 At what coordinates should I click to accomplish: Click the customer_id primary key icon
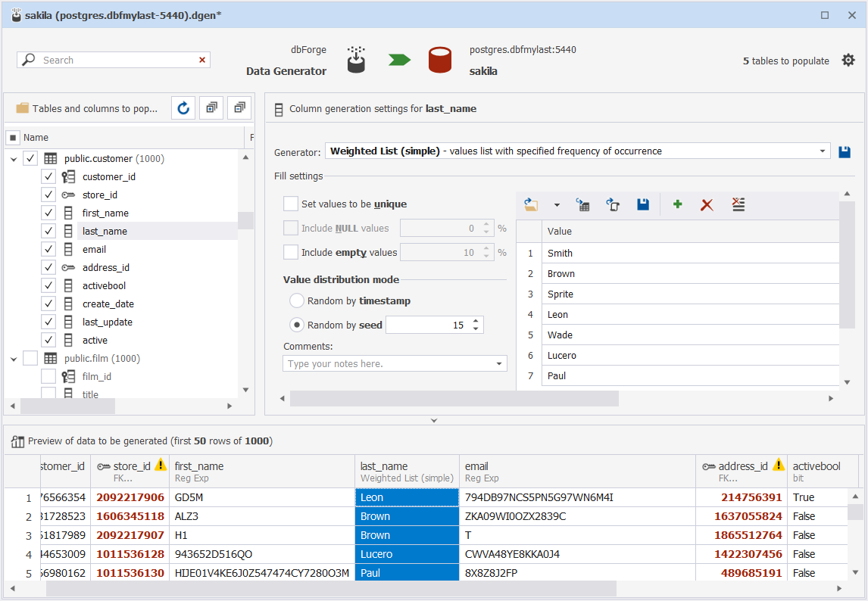coord(68,176)
